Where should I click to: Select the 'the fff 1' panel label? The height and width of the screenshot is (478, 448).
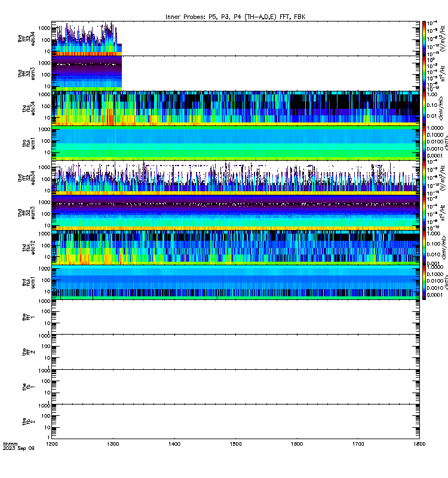tap(29, 317)
